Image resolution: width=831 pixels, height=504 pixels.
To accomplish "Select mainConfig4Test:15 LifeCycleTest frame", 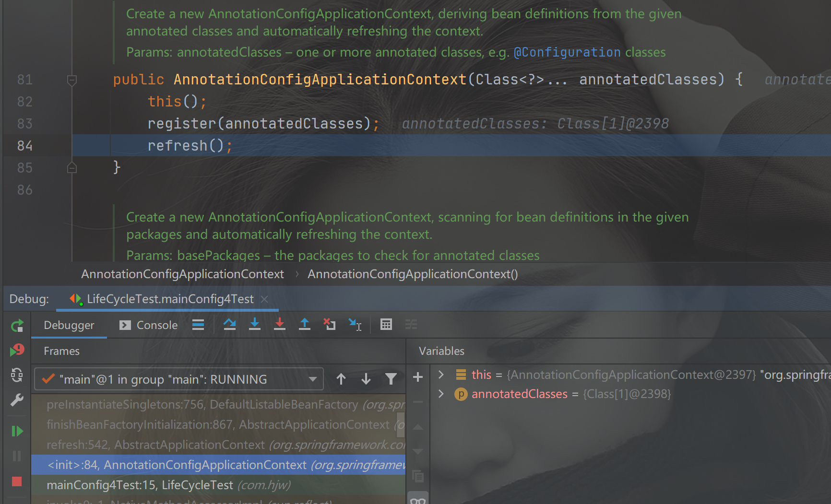I will coord(218,485).
